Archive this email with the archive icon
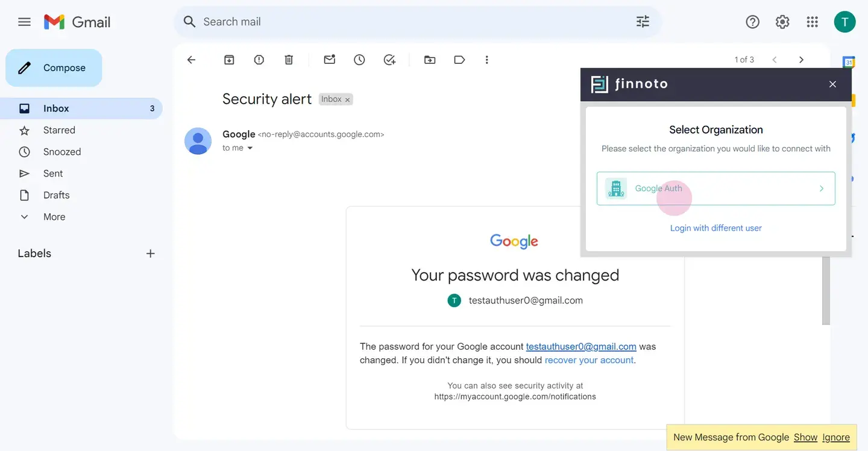Screen dimensions: 868x451 click(x=229, y=60)
